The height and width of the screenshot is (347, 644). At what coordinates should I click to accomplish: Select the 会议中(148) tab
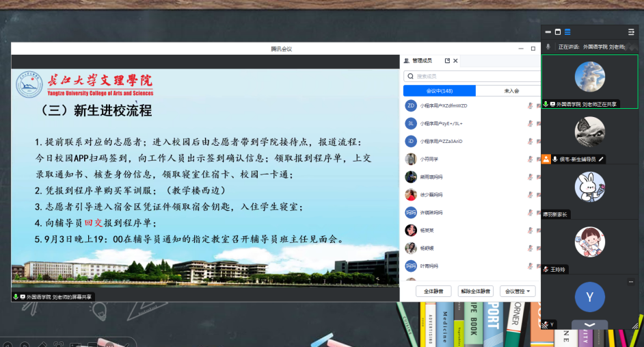click(x=439, y=90)
